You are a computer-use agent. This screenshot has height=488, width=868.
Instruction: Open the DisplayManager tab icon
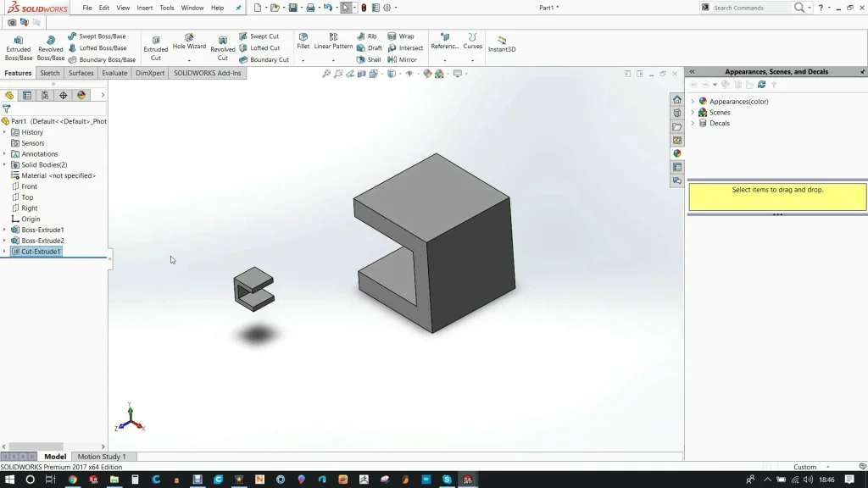tap(81, 95)
